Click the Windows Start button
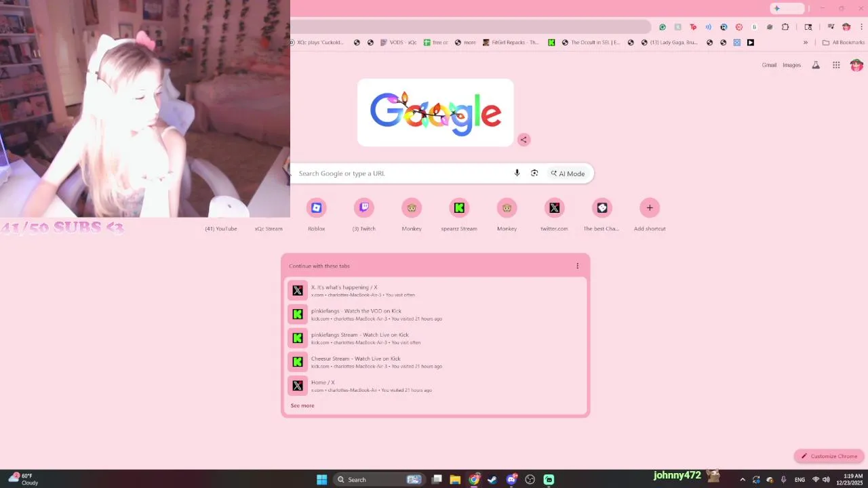Image resolution: width=868 pixels, height=488 pixels. [322, 480]
